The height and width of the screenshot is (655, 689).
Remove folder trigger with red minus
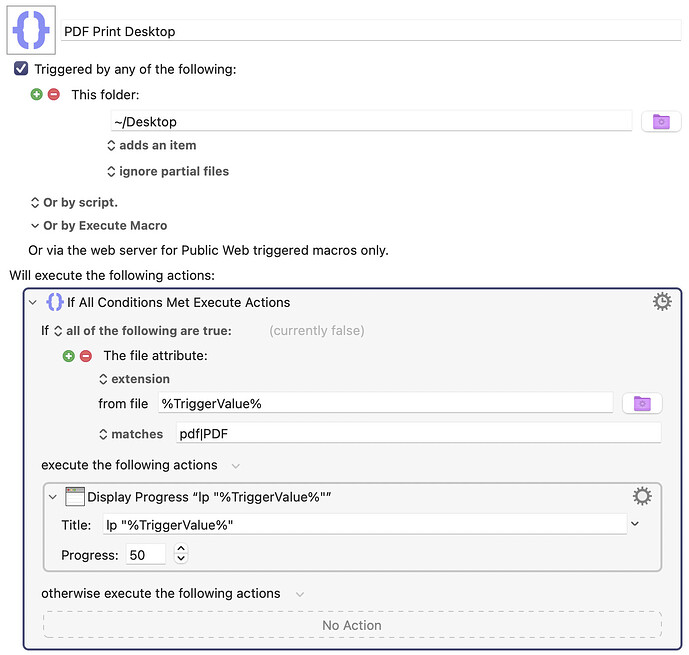53,94
